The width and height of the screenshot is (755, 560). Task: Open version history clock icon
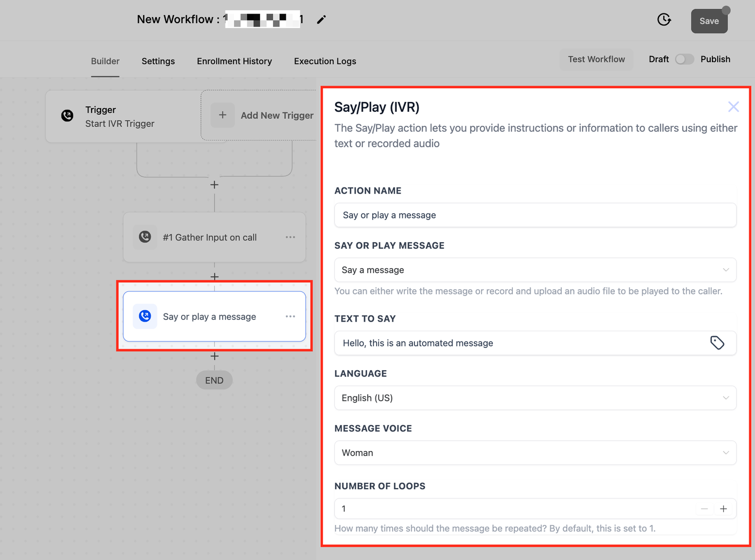click(x=664, y=19)
